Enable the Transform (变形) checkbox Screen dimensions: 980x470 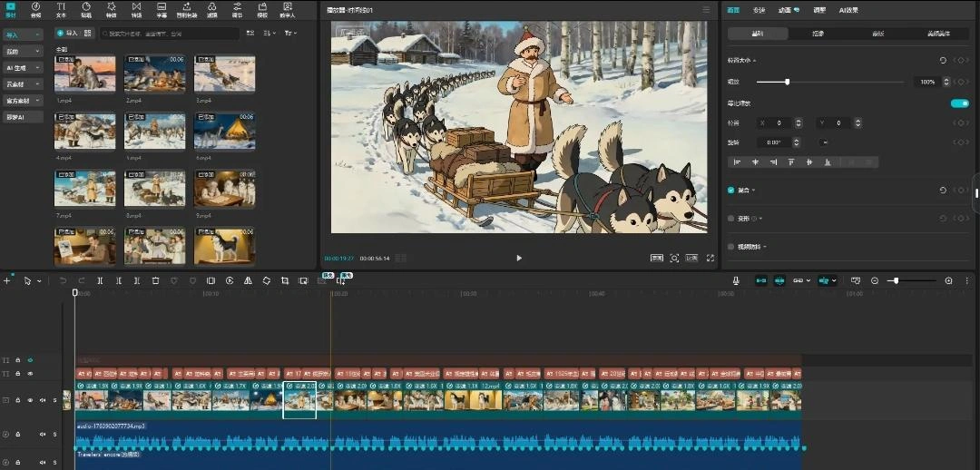(731, 219)
